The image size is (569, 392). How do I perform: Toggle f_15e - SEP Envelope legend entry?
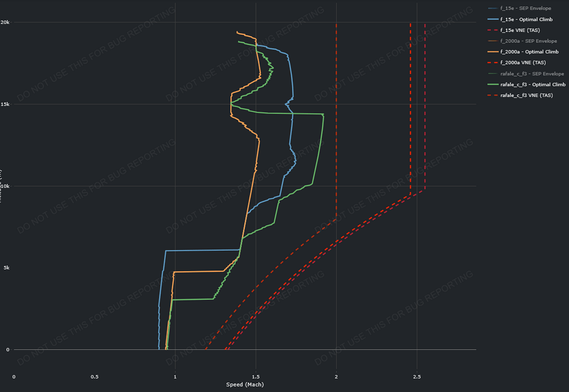click(x=520, y=9)
